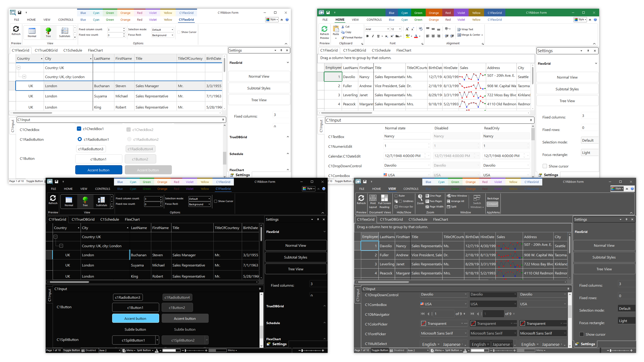Viewport: 644px width, 362px height.
Task: Open Switch Windows dropdown in gray window
Action: point(477,202)
